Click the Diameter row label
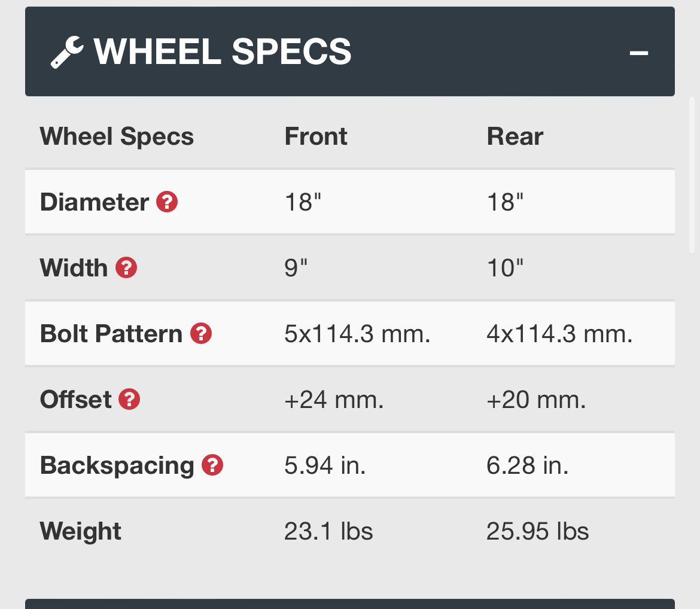This screenshot has height=609, width=700. point(94,202)
